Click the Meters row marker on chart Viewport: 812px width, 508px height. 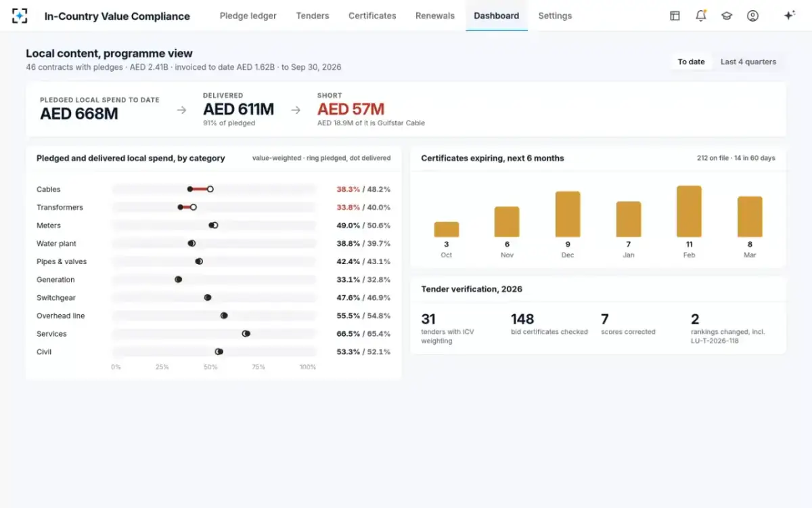pos(214,226)
